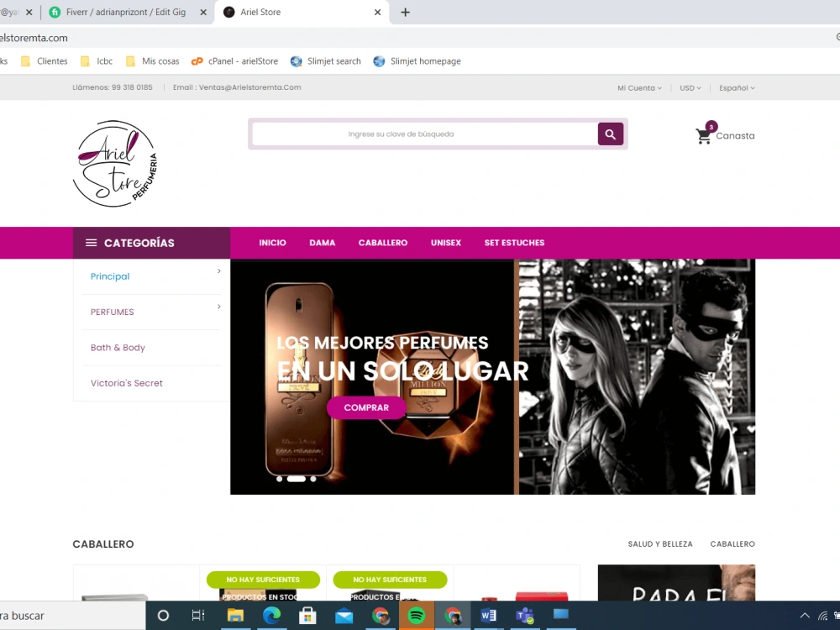
Task: Click the browser address bar
Action: pyautogui.click(x=417, y=38)
